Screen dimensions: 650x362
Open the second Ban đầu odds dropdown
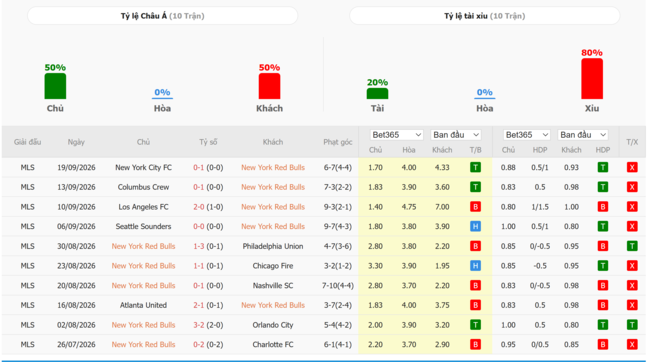[583, 135]
